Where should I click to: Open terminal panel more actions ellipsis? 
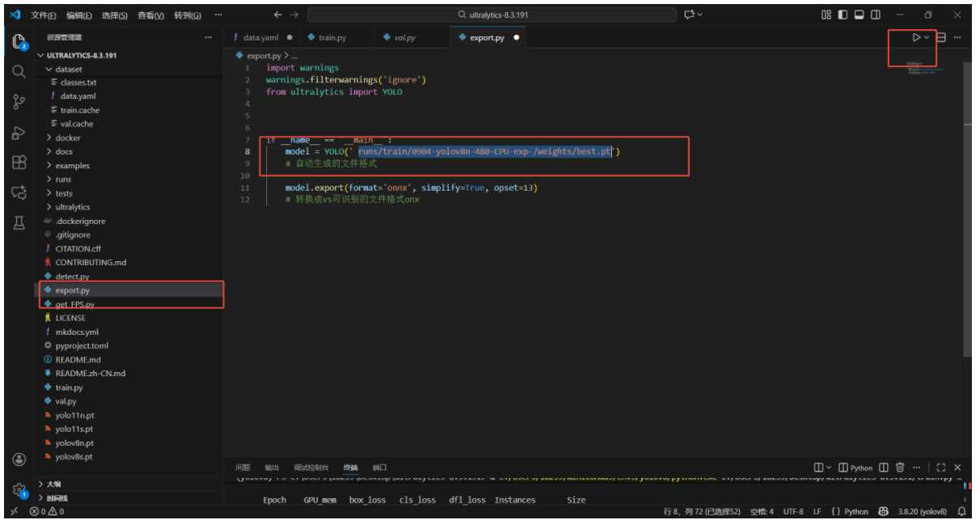tap(916, 467)
